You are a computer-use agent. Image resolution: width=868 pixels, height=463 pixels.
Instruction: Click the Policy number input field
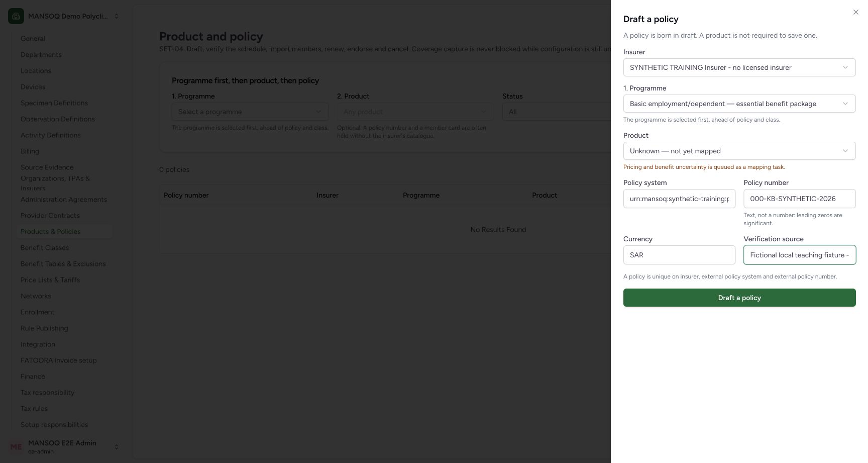pyautogui.click(x=799, y=199)
